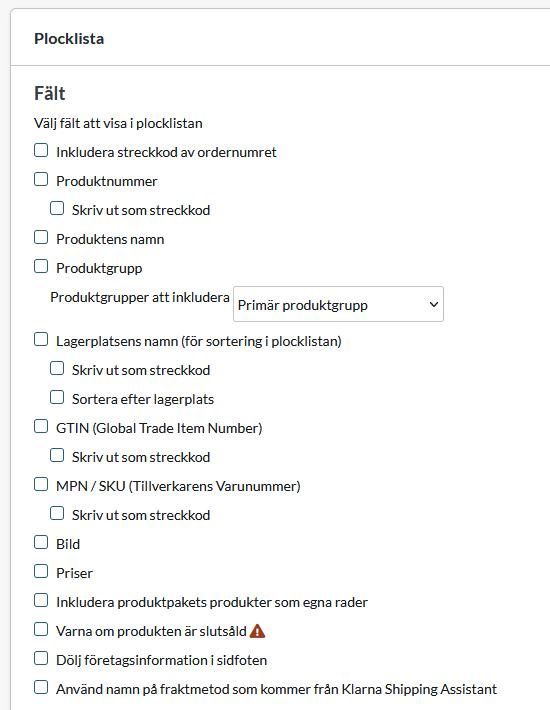The width and height of the screenshot is (550, 710).
Task: Toggle the Produktens namn checkbox
Action: point(41,237)
